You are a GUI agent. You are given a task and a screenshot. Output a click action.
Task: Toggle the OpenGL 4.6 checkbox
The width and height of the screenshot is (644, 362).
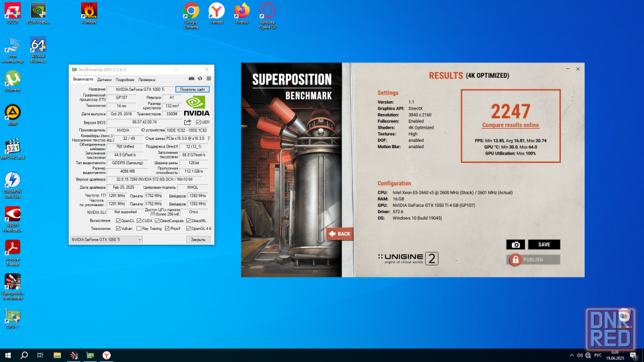tap(189, 229)
